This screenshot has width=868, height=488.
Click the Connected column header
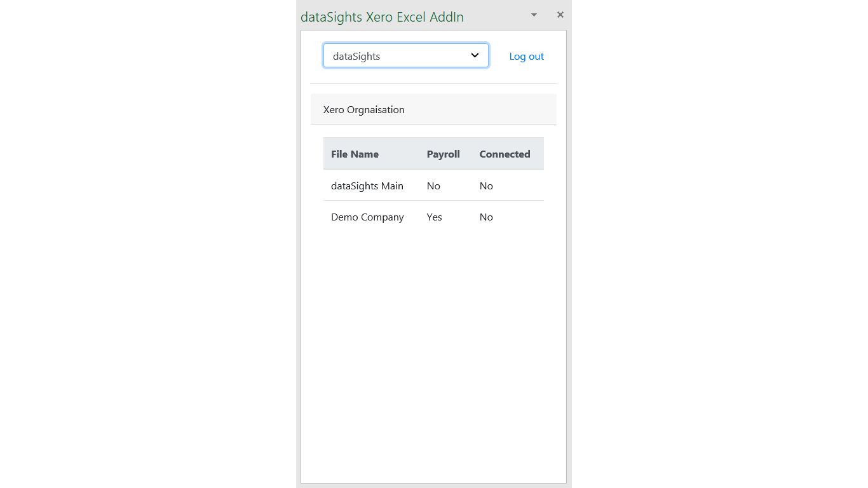point(505,154)
